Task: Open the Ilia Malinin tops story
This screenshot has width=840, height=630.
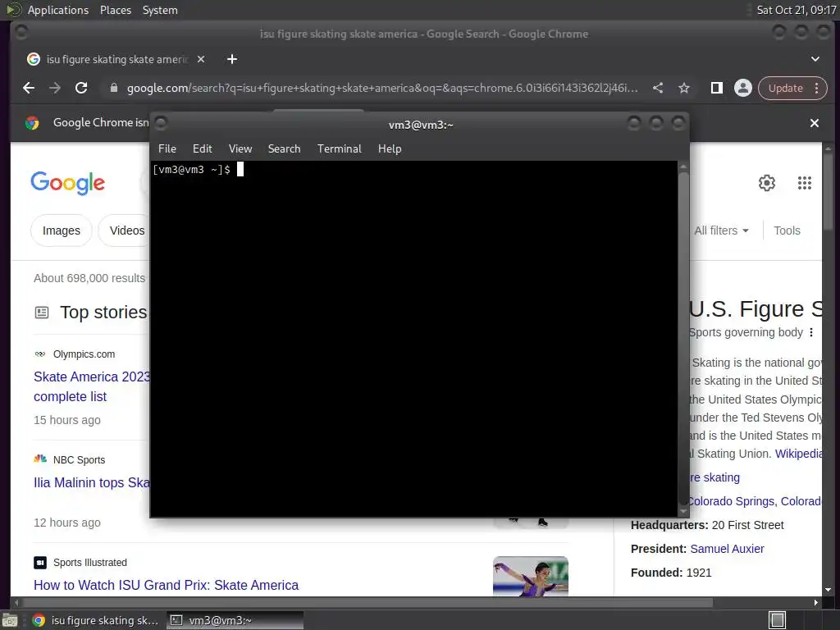Action: tap(92, 482)
